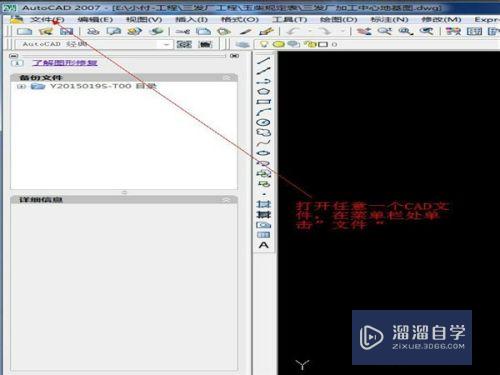Click the Workspace Settings icon
This screenshot has width=500, height=375.
pyautogui.click(x=184, y=44)
